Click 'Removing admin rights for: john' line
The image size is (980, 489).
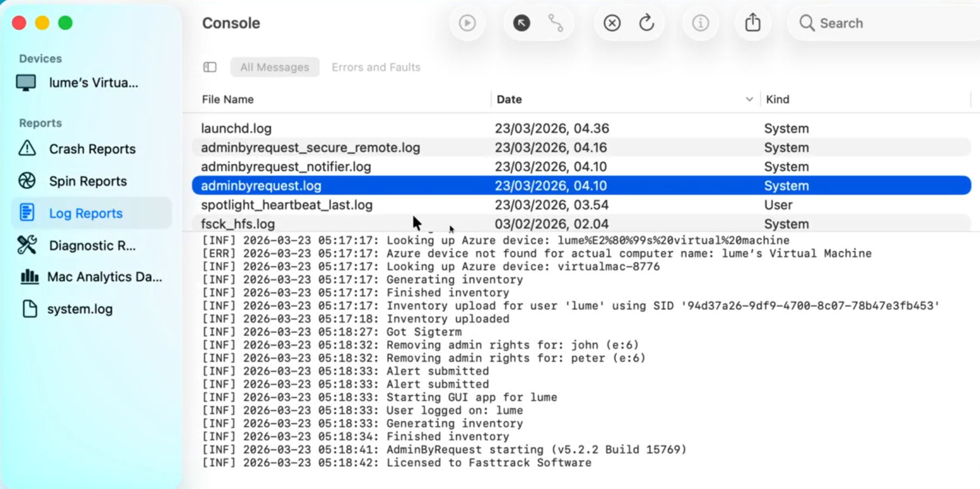pos(420,345)
